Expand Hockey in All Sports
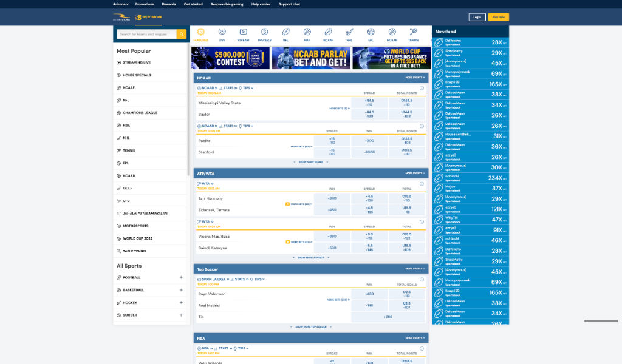 pyautogui.click(x=181, y=303)
